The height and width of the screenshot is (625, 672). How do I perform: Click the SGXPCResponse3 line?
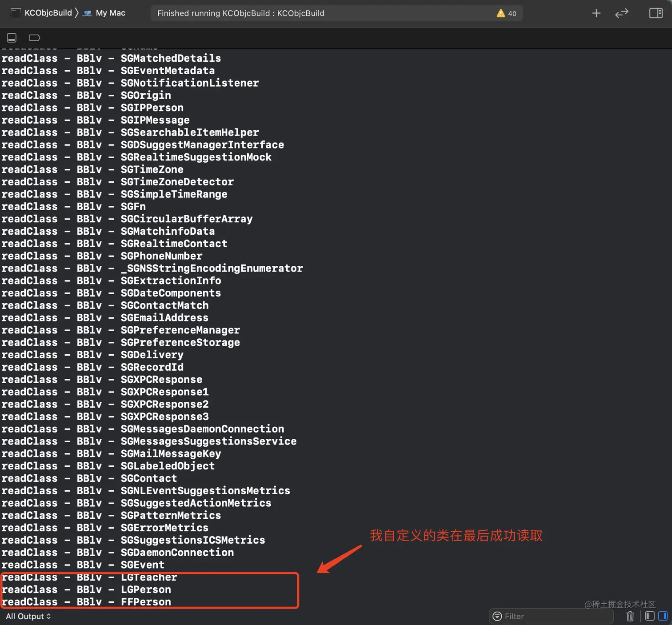pos(105,417)
